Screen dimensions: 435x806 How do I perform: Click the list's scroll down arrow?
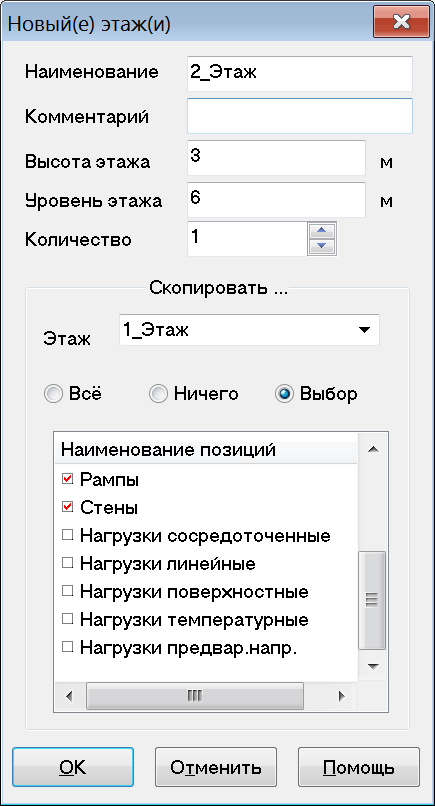[373, 667]
